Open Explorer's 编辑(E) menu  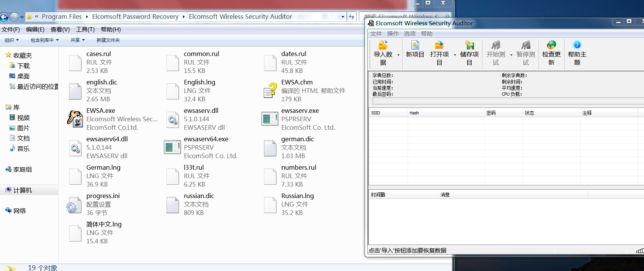click(35, 30)
